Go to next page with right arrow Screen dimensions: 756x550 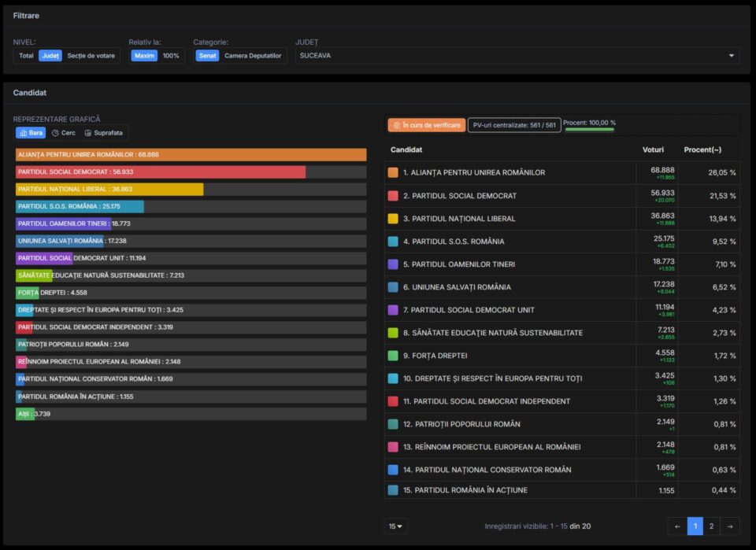(x=730, y=526)
